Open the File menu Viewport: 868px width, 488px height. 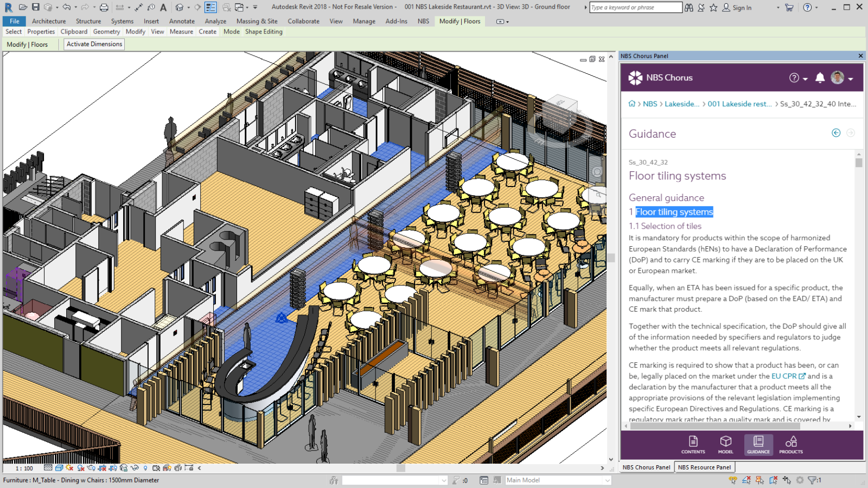pyautogui.click(x=15, y=21)
